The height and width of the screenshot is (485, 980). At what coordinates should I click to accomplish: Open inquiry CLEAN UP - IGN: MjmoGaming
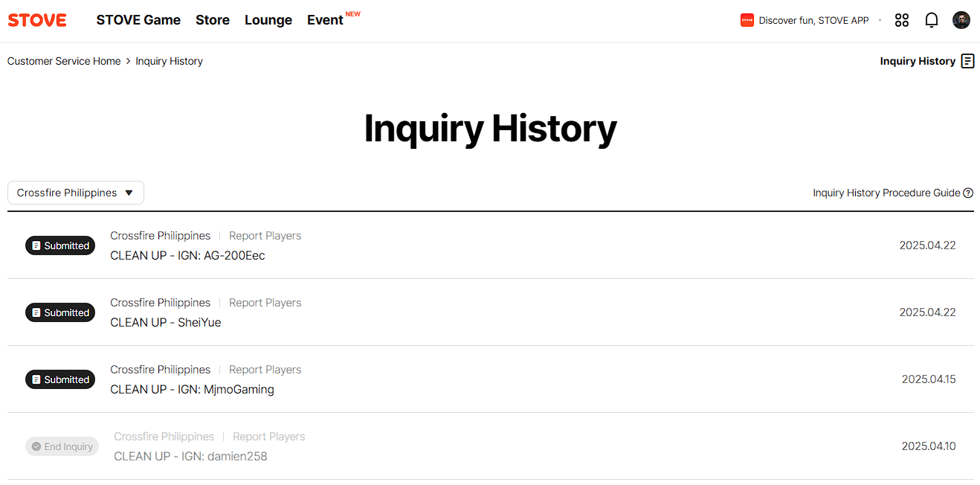[192, 389]
